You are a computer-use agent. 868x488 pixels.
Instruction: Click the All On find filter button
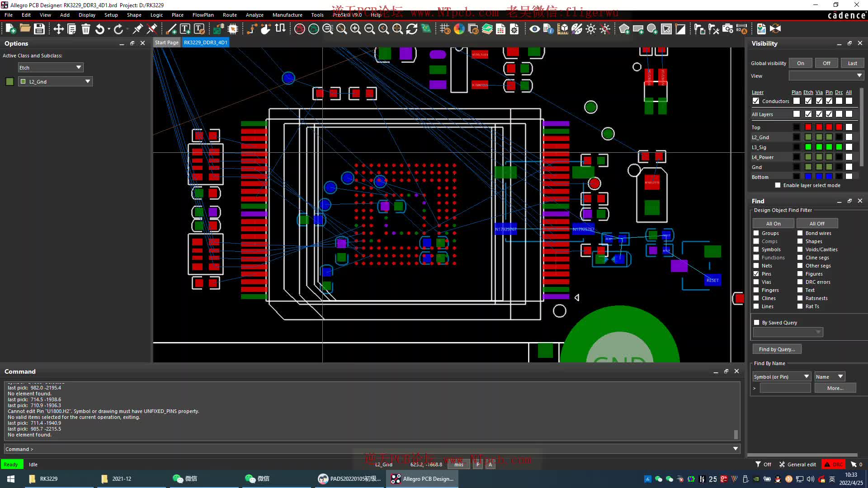pos(773,224)
